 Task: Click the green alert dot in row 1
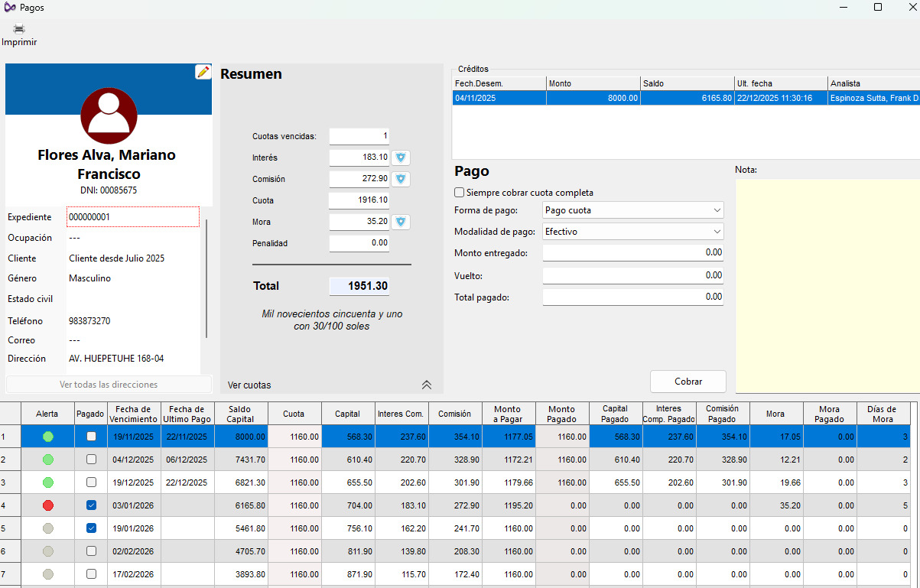click(47, 437)
